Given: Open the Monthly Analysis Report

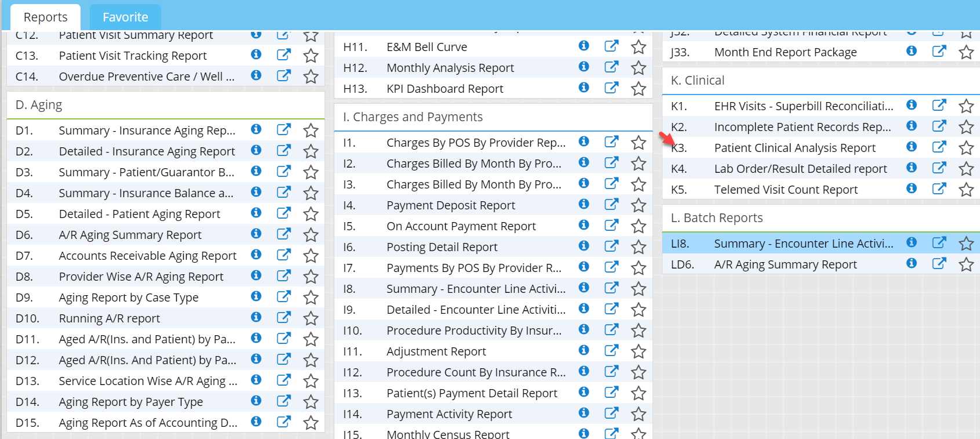Looking at the screenshot, I should click(450, 68).
